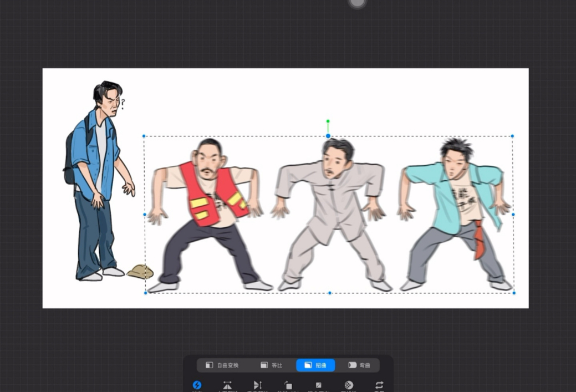Click the top-center transform node
Viewport: 576px width, 392px height.
point(328,136)
